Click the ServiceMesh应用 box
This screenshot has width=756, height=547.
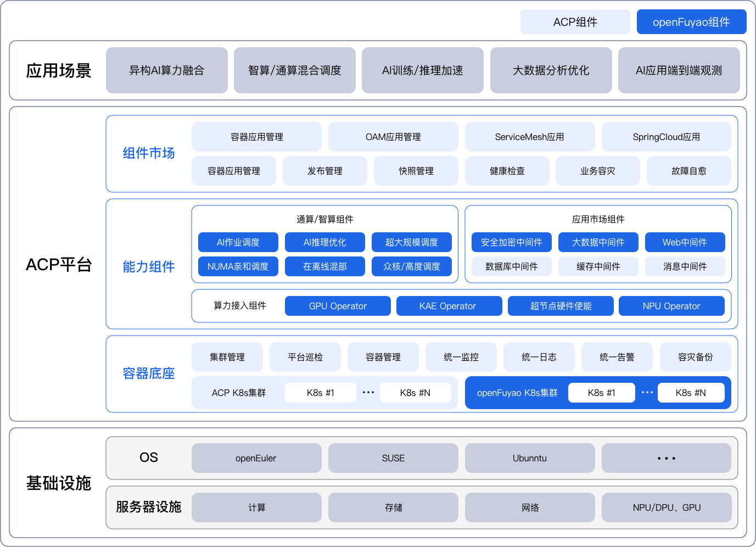(x=529, y=137)
